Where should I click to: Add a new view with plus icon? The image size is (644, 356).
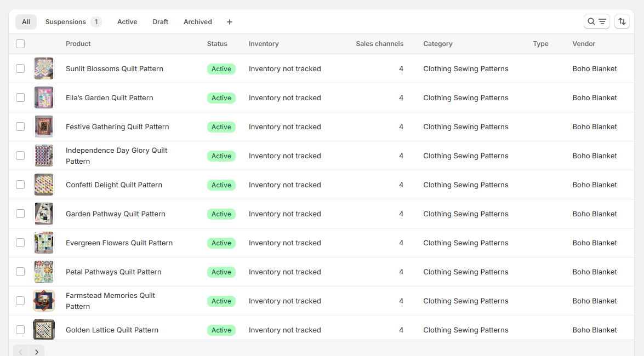point(230,22)
